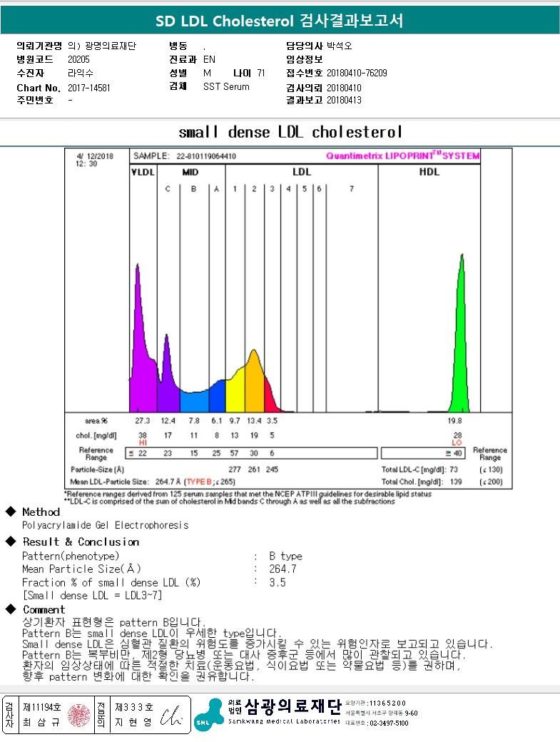This screenshot has width=560, height=742.
Task: Click the 'HDL' column header
Action: coord(429,172)
